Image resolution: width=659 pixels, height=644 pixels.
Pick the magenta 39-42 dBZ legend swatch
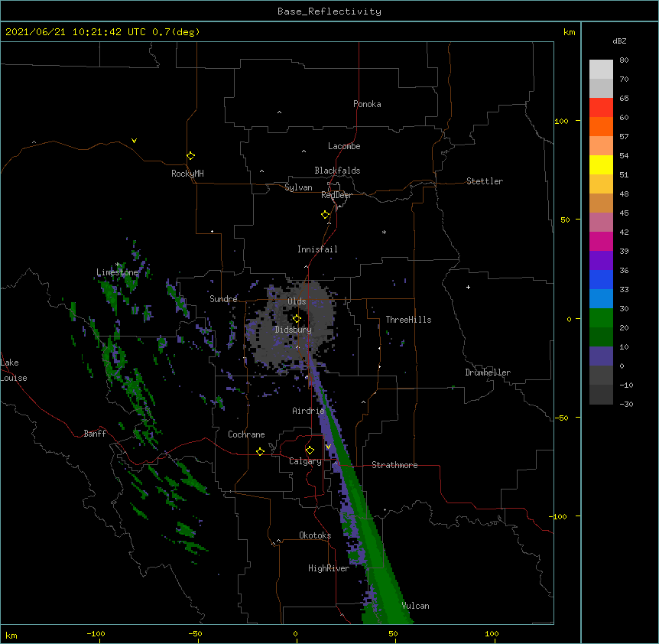click(601, 241)
